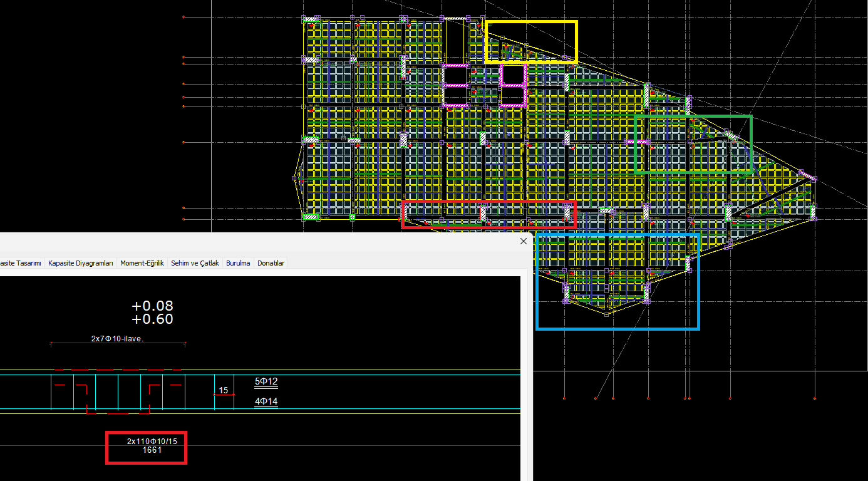Open the partially visible Tasarımı tab
The image size is (868, 481).
[21, 263]
